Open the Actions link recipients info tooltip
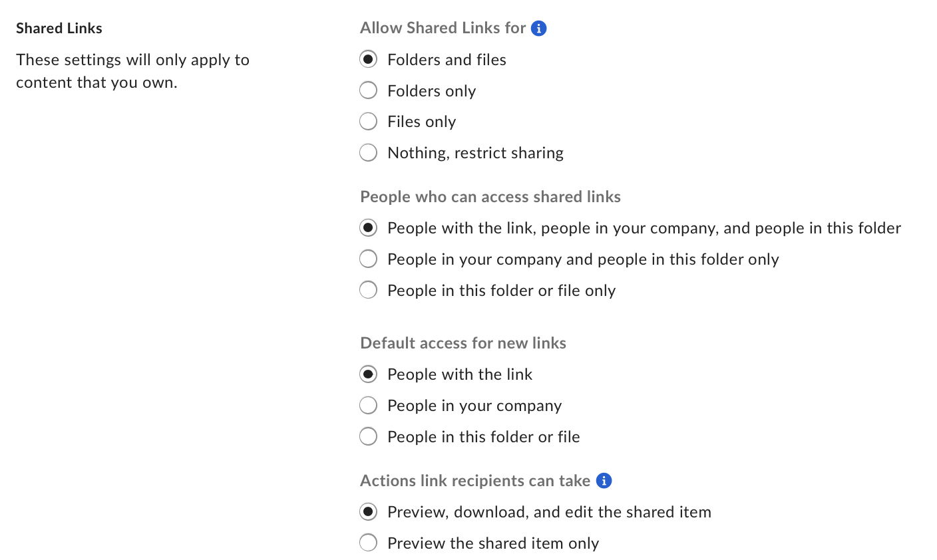937x560 pixels. tap(604, 480)
